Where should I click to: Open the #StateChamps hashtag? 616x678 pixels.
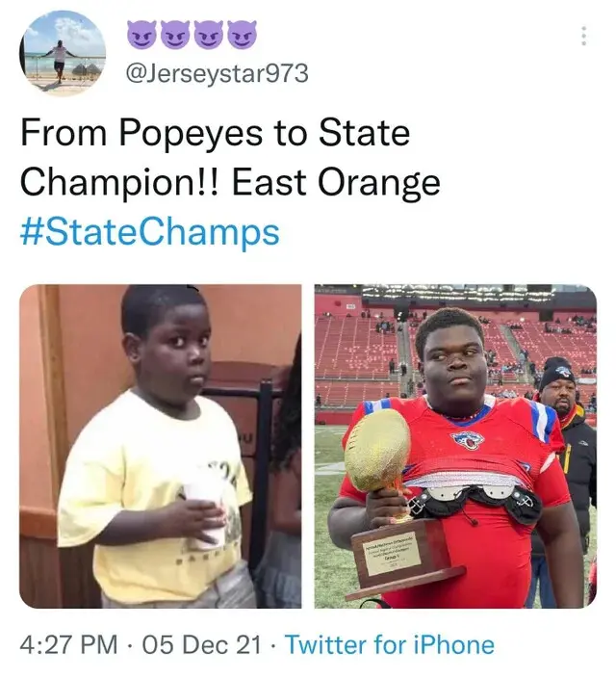(x=149, y=233)
